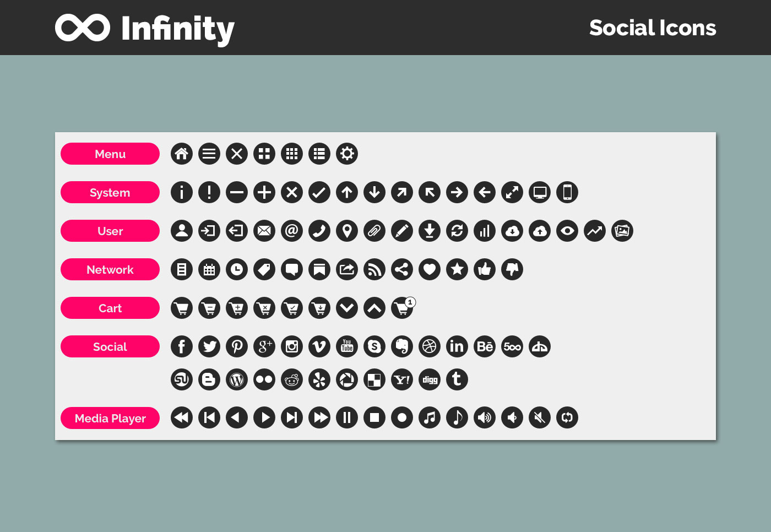The image size is (771, 532).
Task: Click the chevron up icon in Cart row
Action: coord(374,308)
